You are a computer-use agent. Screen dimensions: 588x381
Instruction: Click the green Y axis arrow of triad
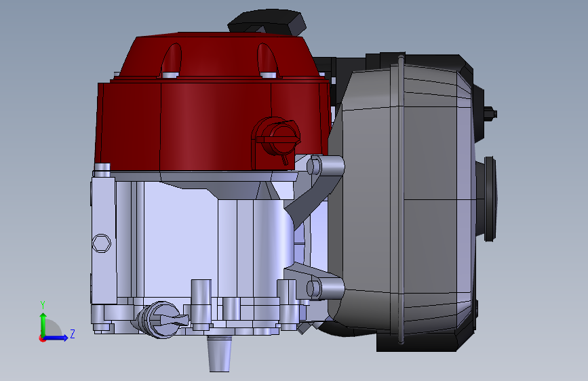(x=43, y=324)
